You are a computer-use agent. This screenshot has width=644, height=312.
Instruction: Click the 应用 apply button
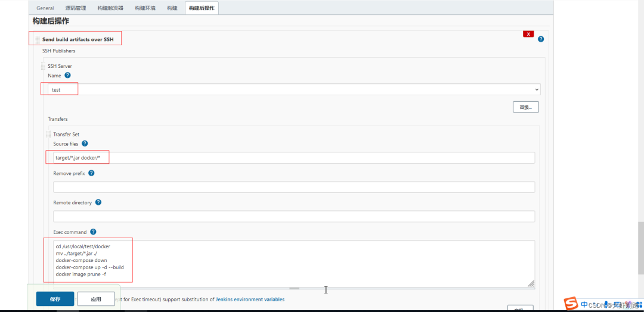tap(96, 299)
